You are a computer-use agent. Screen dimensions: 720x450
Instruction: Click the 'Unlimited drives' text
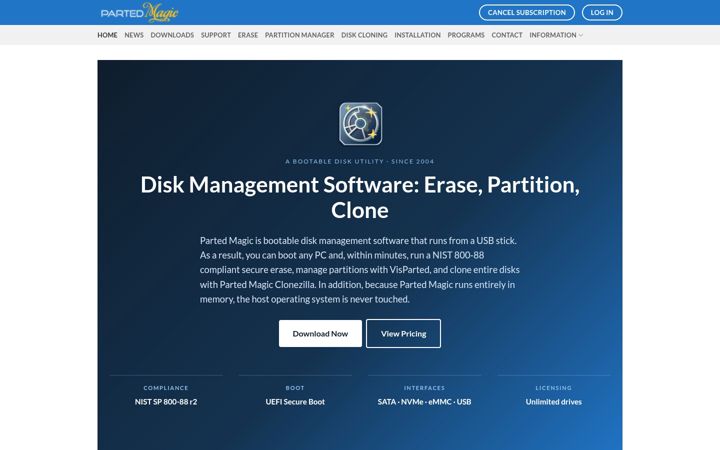point(553,402)
